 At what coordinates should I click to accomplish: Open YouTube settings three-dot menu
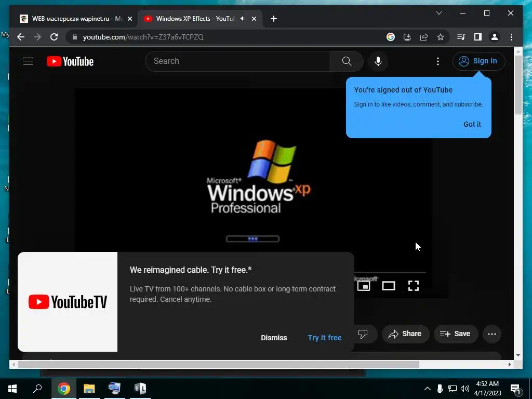437,61
